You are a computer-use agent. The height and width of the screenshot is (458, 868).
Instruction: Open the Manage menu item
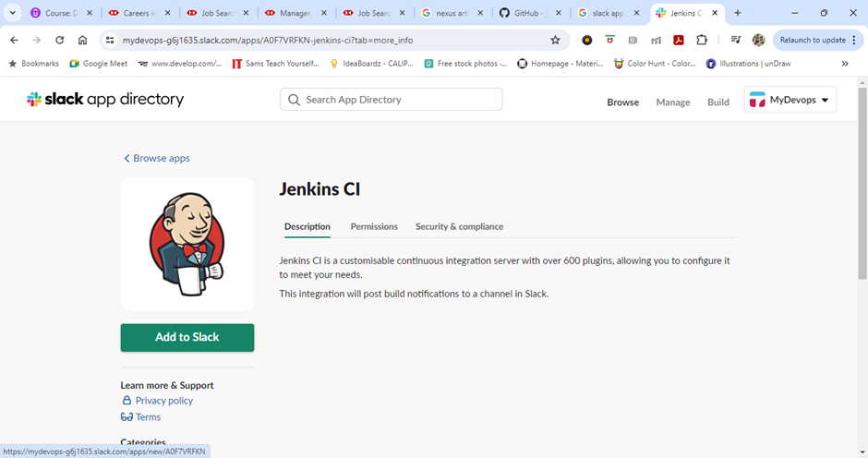point(673,102)
